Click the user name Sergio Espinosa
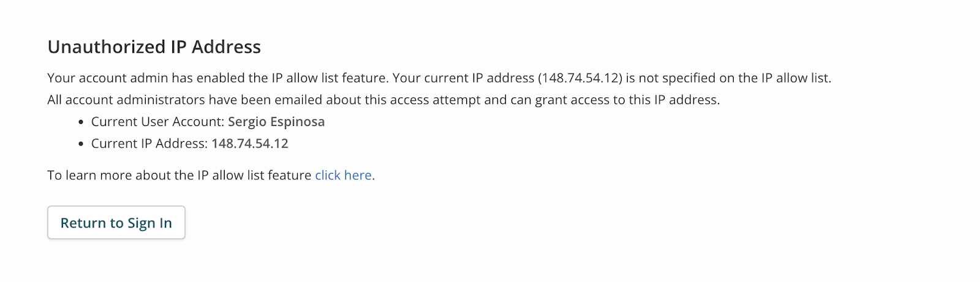 point(276,122)
